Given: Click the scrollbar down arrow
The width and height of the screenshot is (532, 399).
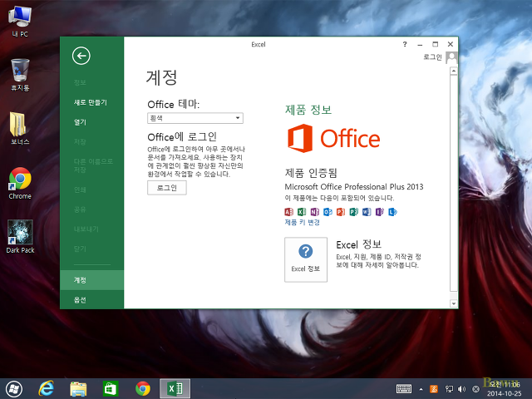Looking at the screenshot, I should pos(454,303).
